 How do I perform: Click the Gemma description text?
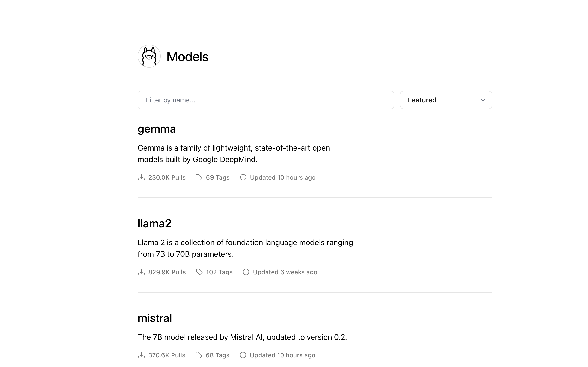click(234, 154)
